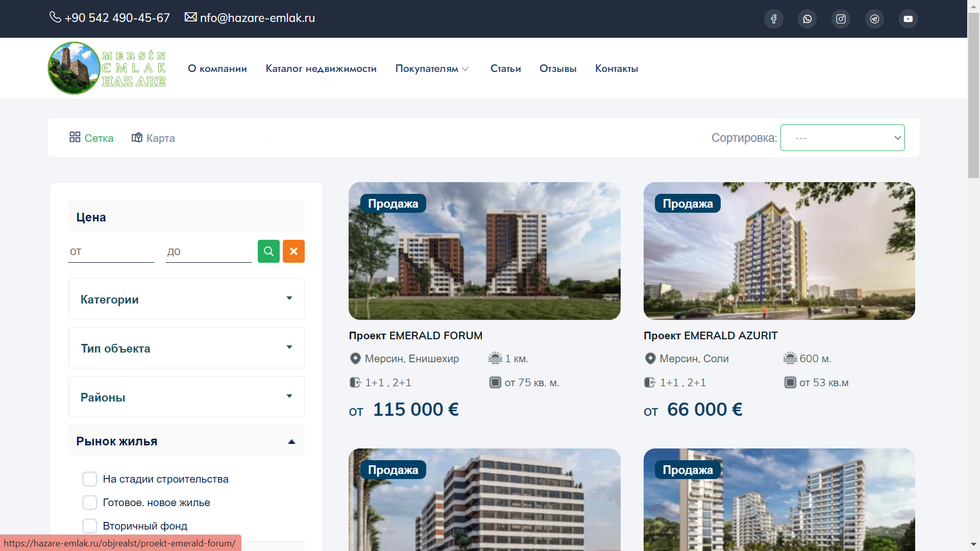Open the YouTube channel icon
980x551 pixels.
pos(908,19)
